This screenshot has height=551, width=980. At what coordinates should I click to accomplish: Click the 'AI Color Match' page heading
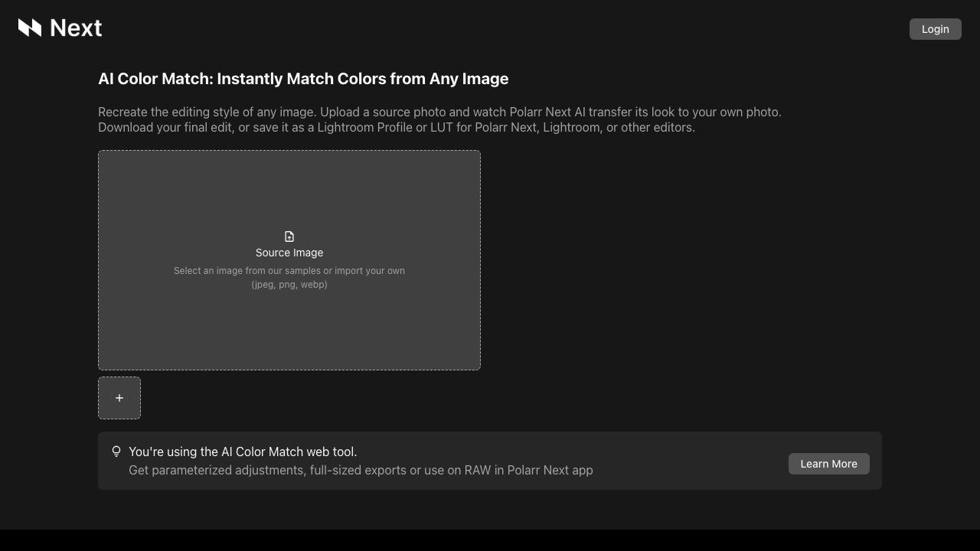pos(303,79)
